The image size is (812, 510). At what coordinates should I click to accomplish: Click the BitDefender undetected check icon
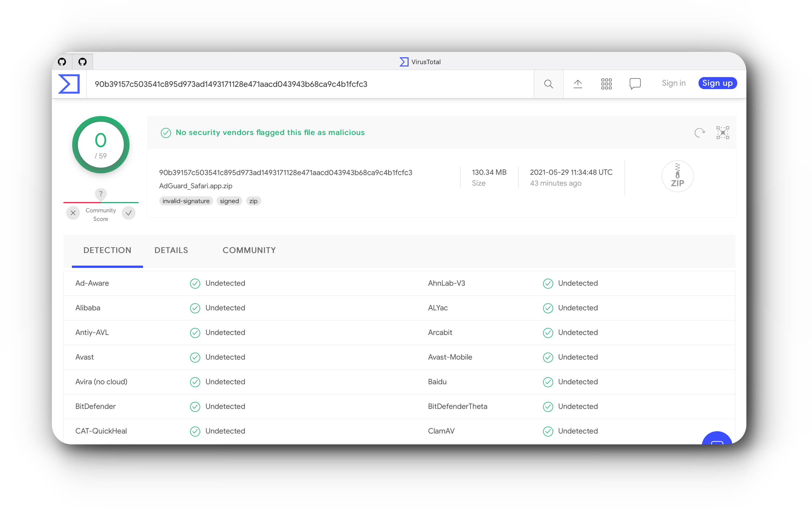195,407
